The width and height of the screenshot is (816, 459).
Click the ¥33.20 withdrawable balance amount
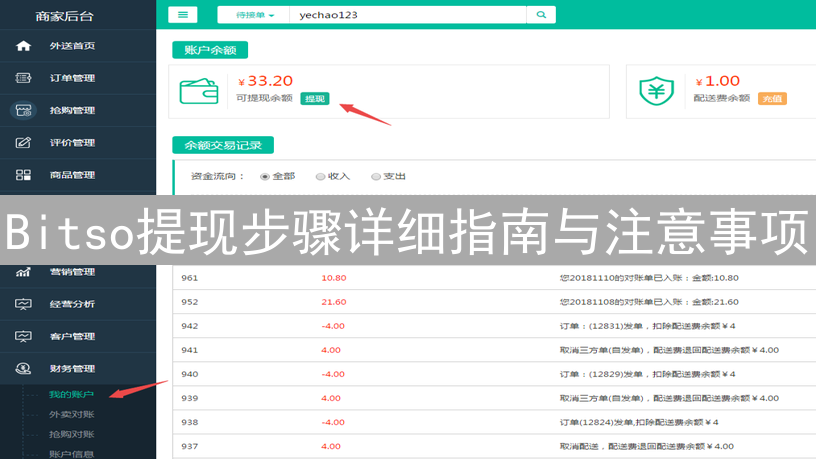click(265, 81)
